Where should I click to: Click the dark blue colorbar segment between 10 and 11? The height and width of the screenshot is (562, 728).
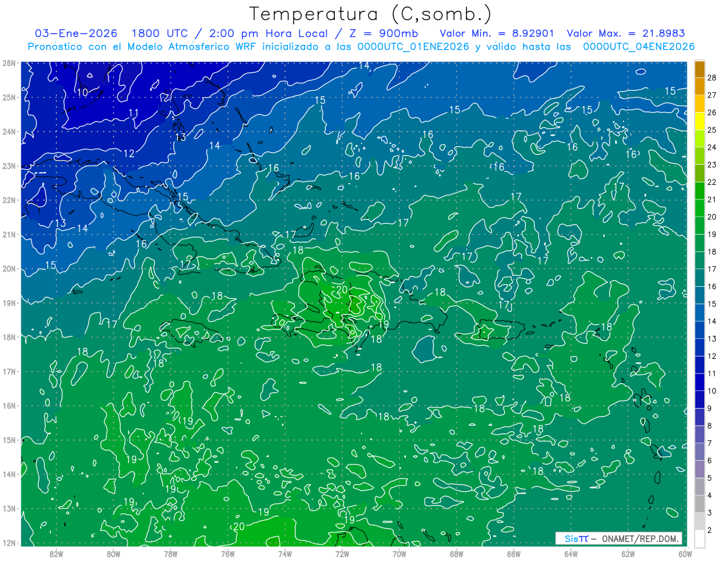699,382
